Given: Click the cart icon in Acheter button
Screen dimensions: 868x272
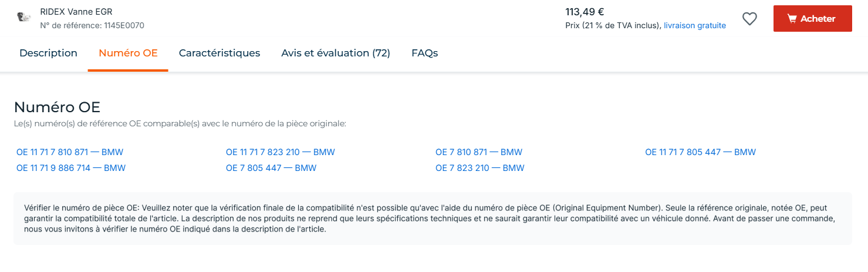Looking at the screenshot, I should coord(792,19).
